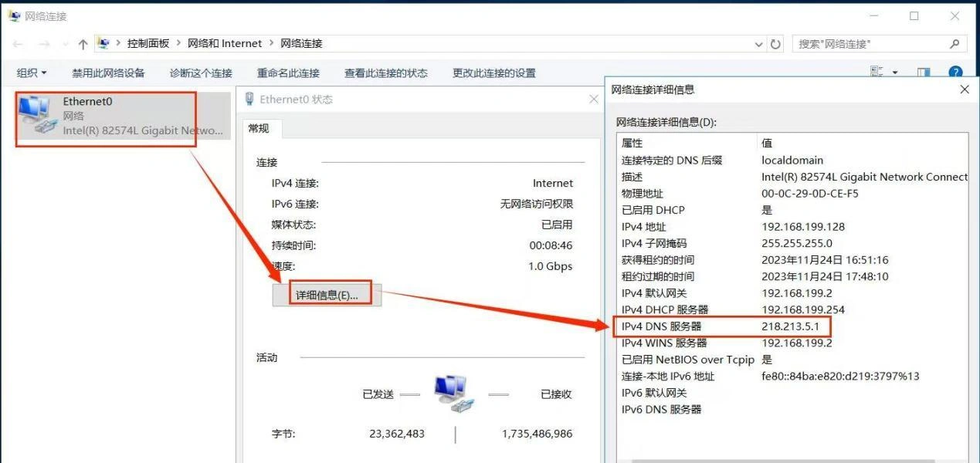Screen dimensions: 980x463
Task: Click 诊断这个连接 in the toolbar
Action: [201, 73]
